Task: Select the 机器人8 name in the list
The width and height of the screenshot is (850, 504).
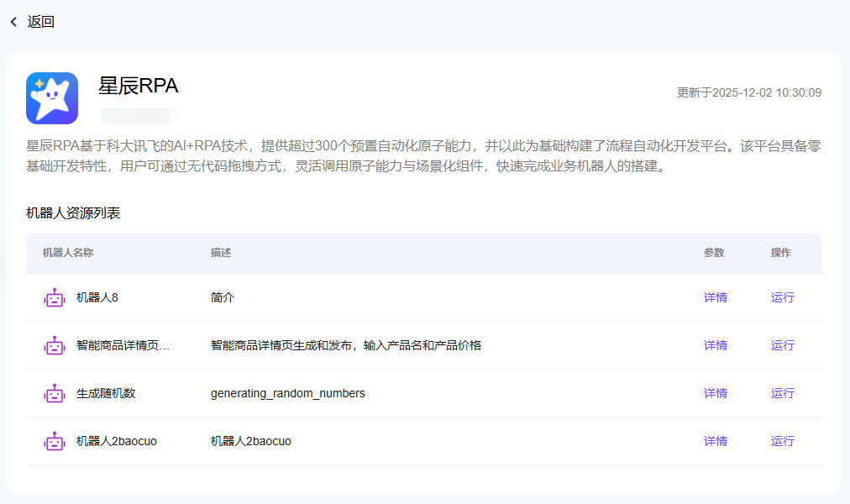Action: click(97, 297)
